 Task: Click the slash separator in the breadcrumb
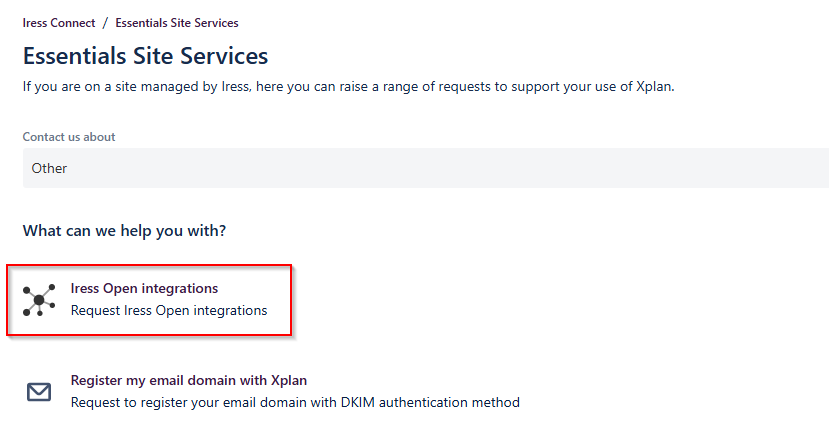[x=105, y=23]
